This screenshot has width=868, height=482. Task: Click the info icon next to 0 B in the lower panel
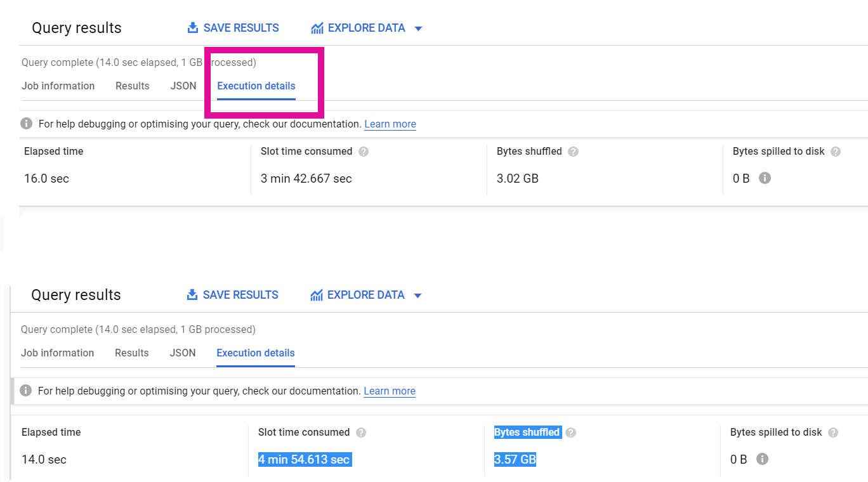(762, 459)
